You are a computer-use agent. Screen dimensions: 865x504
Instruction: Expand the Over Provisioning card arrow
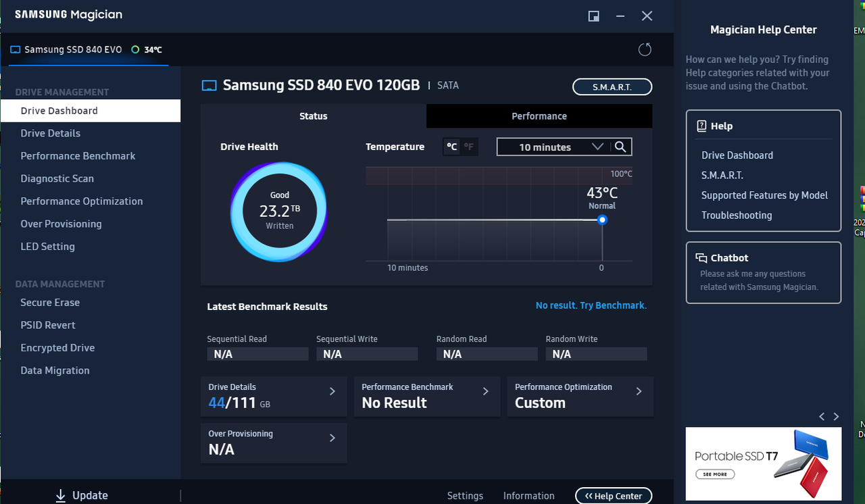[x=332, y=438]
